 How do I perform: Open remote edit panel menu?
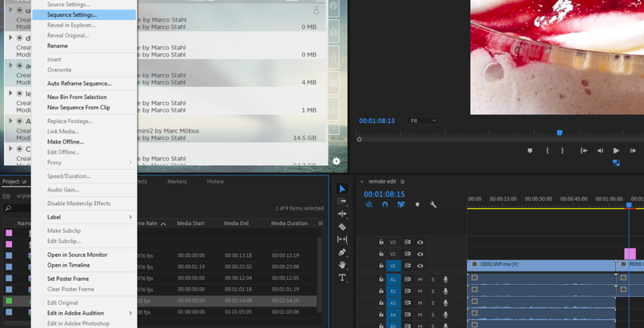tap(402, 182)
